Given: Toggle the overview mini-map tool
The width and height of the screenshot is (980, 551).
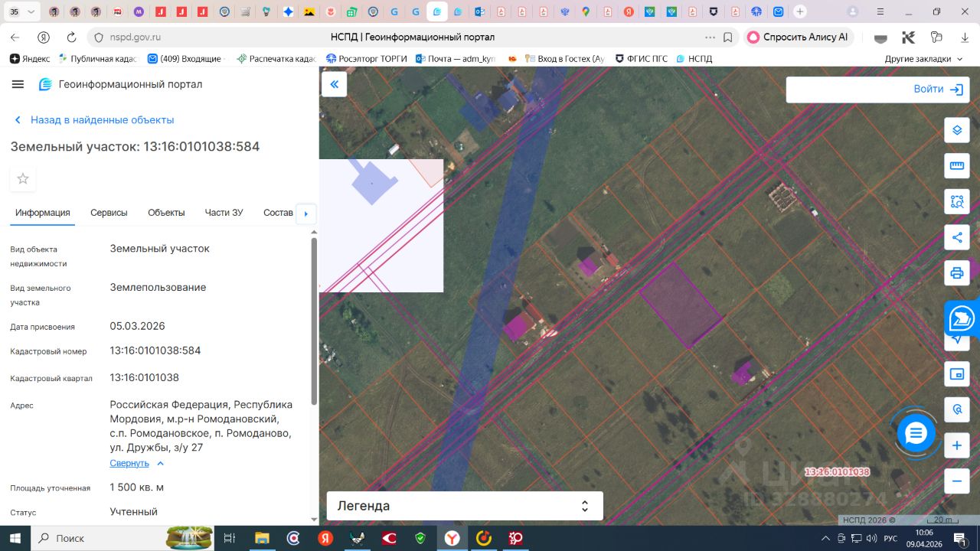Looking at the screenshot, I should 957,374.
